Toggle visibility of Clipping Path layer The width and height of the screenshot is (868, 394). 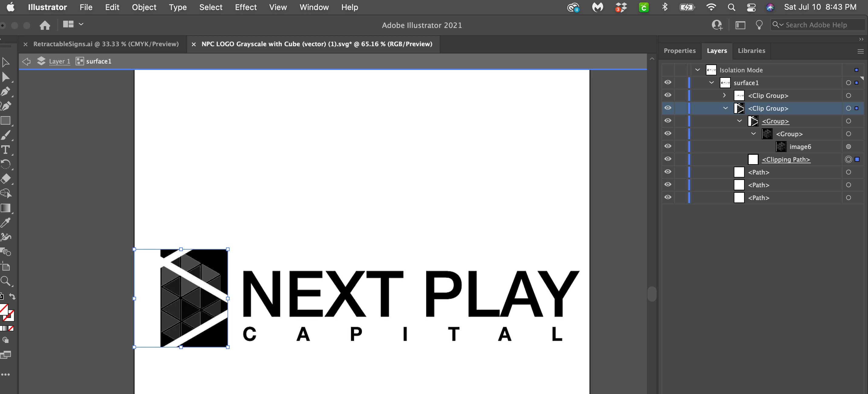(x=668, y=159)
